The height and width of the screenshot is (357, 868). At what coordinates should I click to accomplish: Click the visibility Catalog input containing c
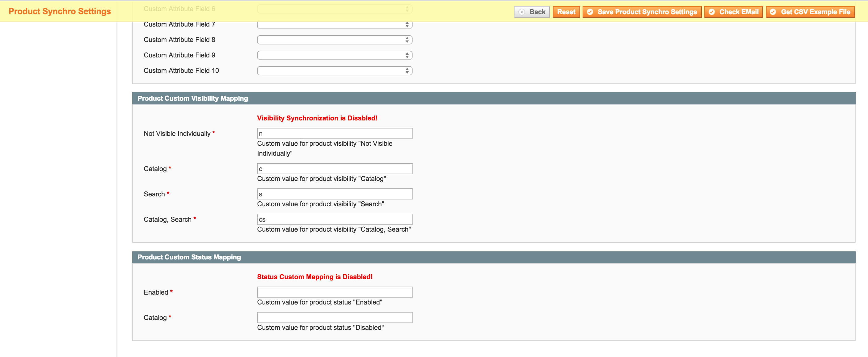[x=335, y=169]
